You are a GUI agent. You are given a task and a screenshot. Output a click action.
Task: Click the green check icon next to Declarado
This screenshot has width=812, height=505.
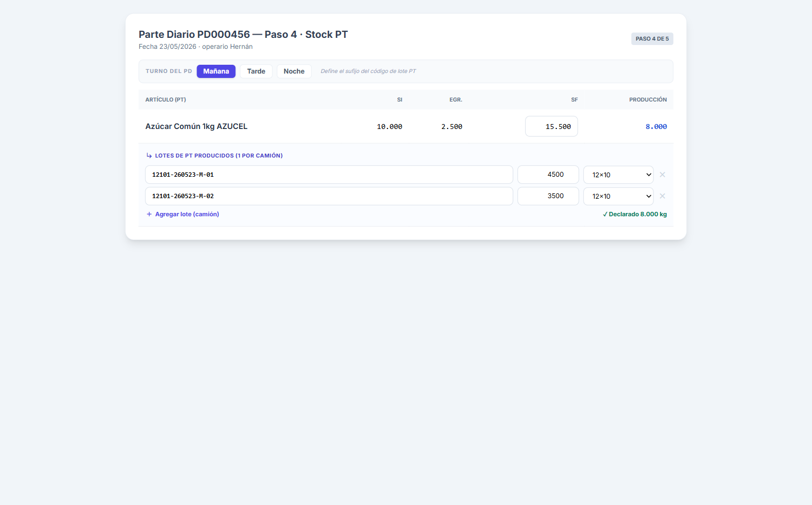coord(605,215)
